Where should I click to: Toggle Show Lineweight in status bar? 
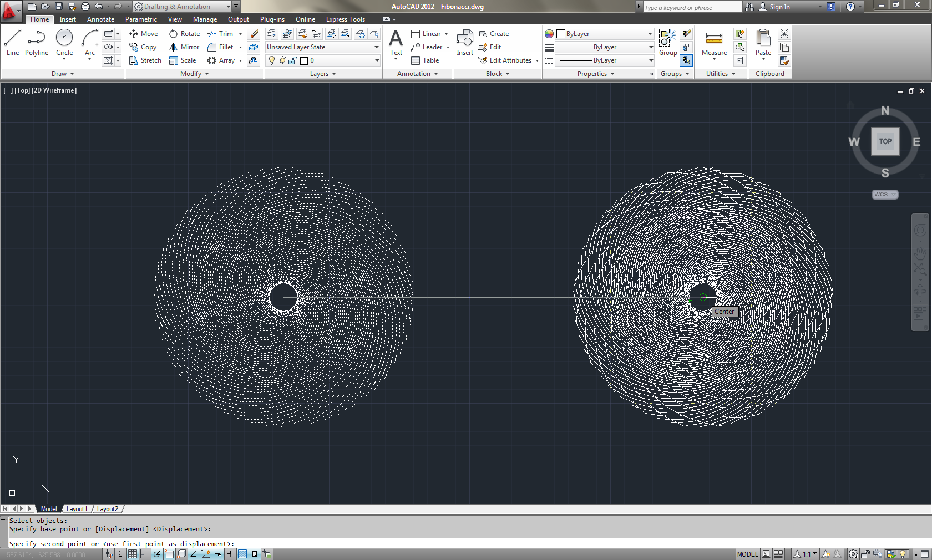point(230,554)
